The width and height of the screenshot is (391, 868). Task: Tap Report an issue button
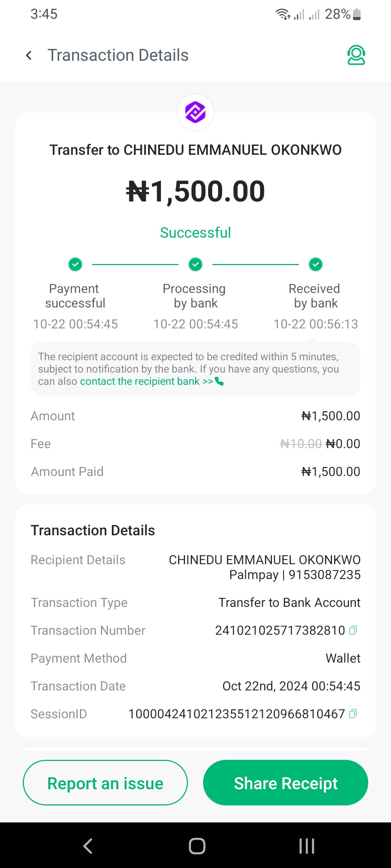(105, 783)
